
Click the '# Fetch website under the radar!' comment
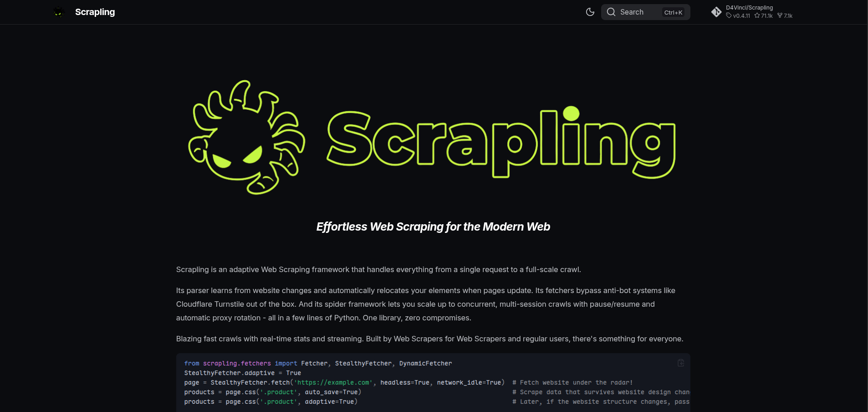coord(572,382)
